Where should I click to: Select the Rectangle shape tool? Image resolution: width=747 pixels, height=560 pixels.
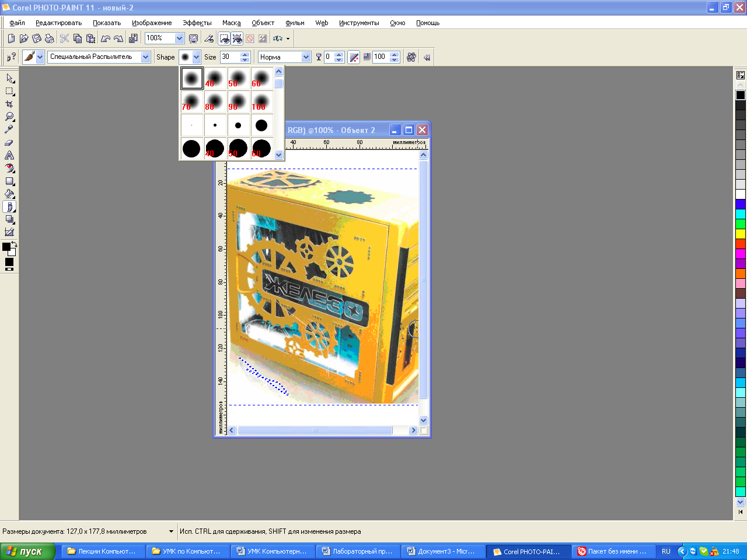pos(9,181)
